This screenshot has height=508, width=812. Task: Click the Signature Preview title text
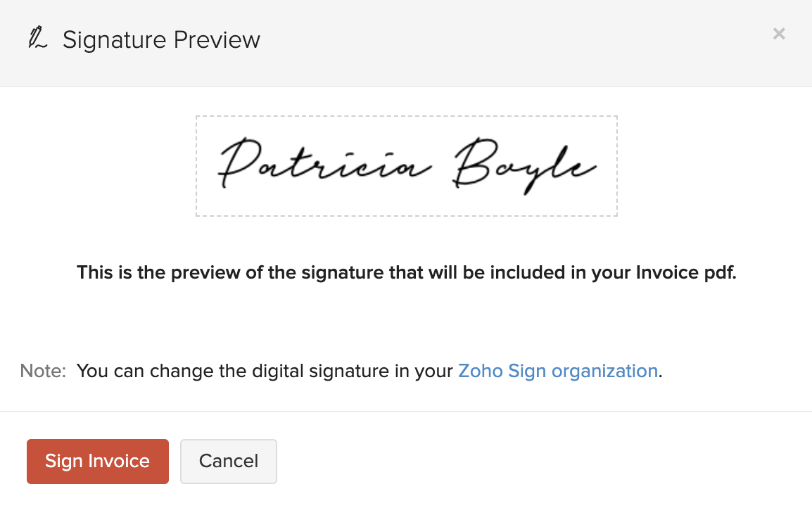click(161, 40)
